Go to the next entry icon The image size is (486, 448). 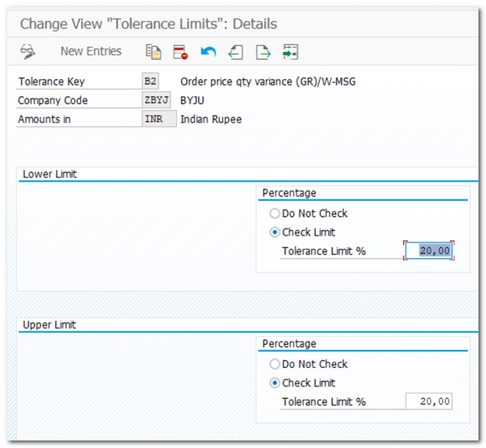(x=263, y=52)
